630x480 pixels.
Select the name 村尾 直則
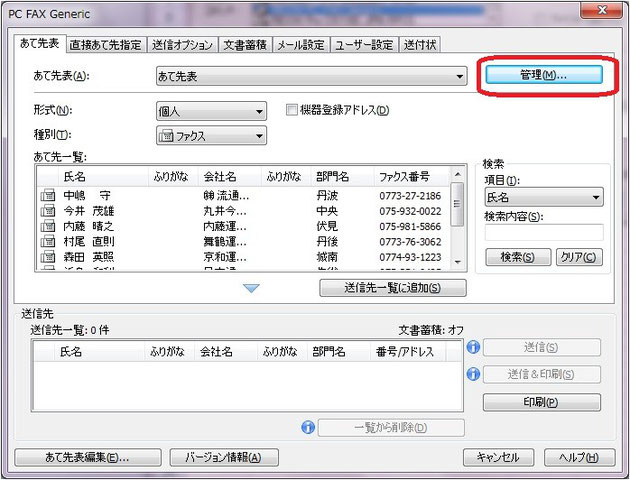(89, 241)
